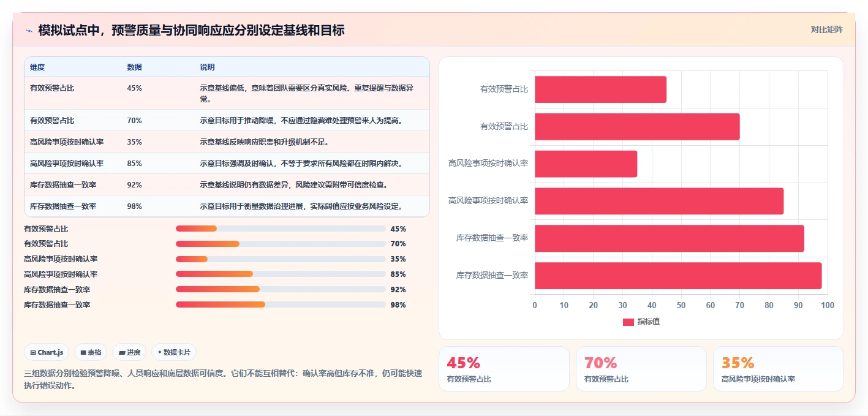Click the table cell showing 70%

pos(134,121)
